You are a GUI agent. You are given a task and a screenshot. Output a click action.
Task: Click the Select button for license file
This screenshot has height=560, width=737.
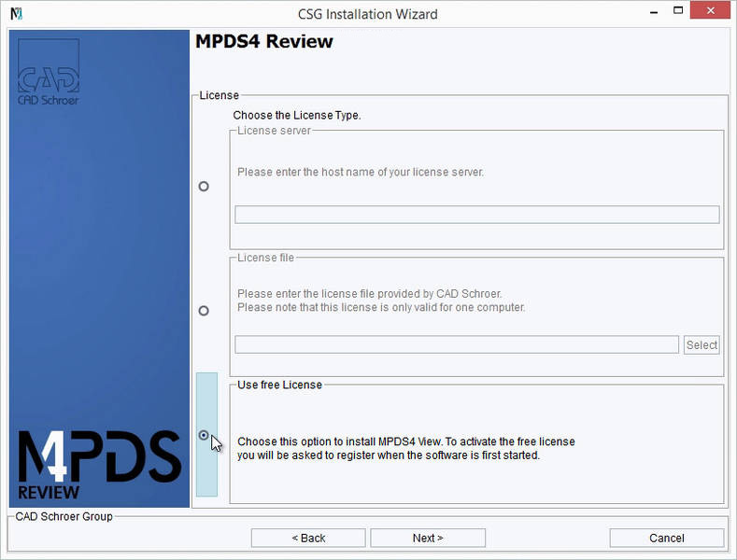(702, 344)
